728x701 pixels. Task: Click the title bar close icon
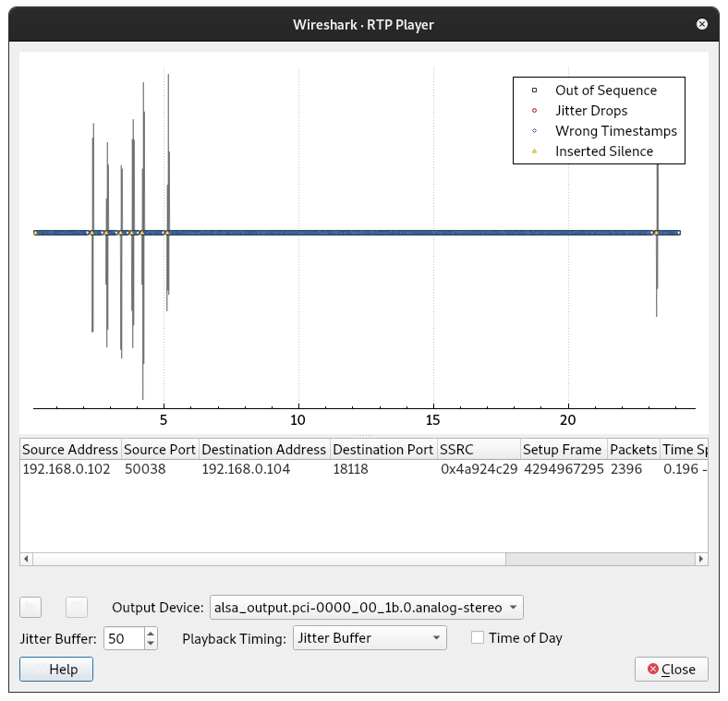pyautogui.click(x=702, y=24)
